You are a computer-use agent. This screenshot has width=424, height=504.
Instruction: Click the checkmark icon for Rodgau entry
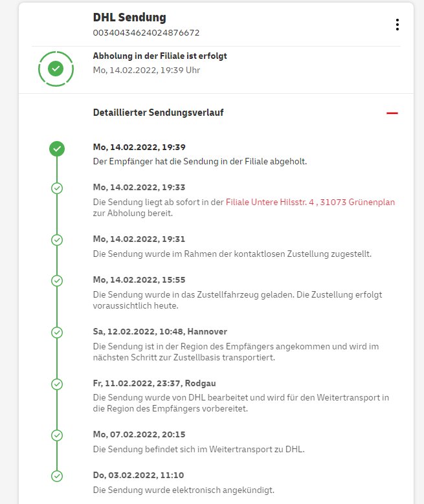click(x=57, y=384)
